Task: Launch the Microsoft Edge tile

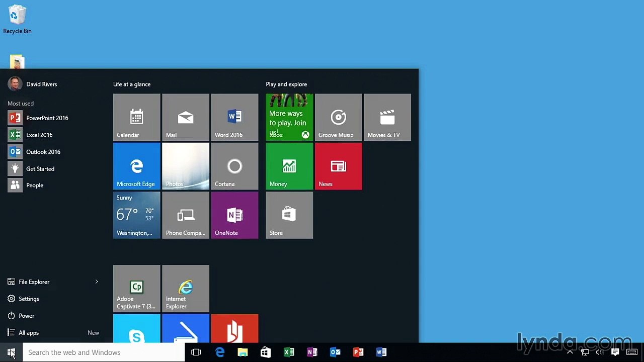Action: [x=137, y=166]
